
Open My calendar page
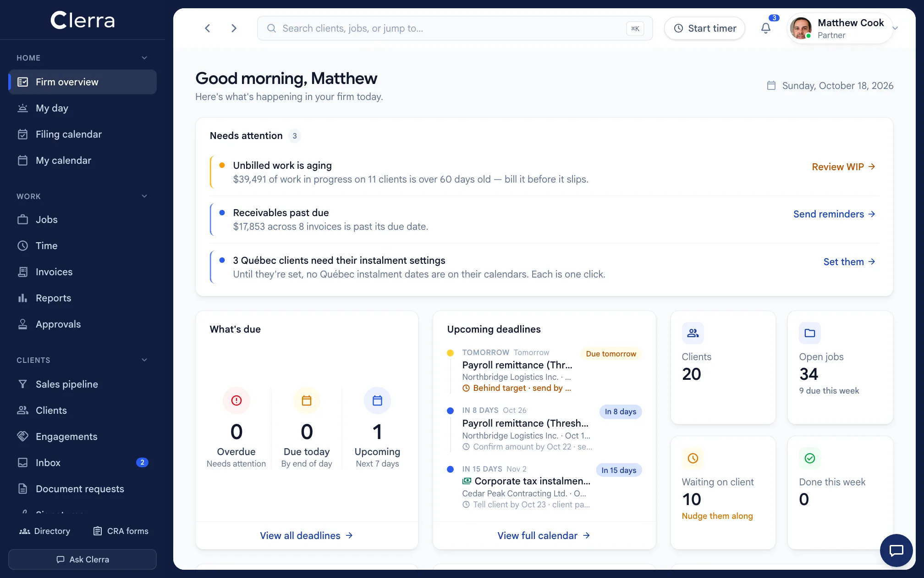[82, 161]
